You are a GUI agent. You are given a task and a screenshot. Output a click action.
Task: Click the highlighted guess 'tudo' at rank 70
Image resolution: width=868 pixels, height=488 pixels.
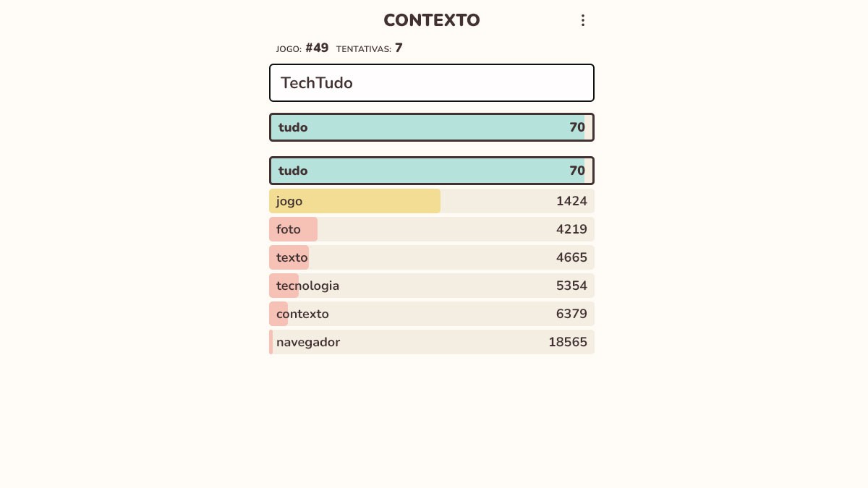[x=432, y=127]
